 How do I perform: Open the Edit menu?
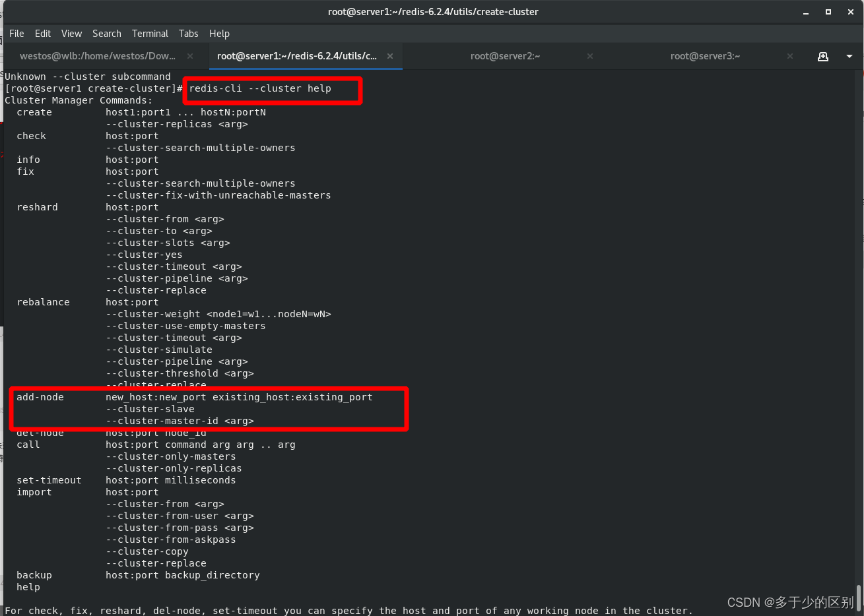[43, 34]
